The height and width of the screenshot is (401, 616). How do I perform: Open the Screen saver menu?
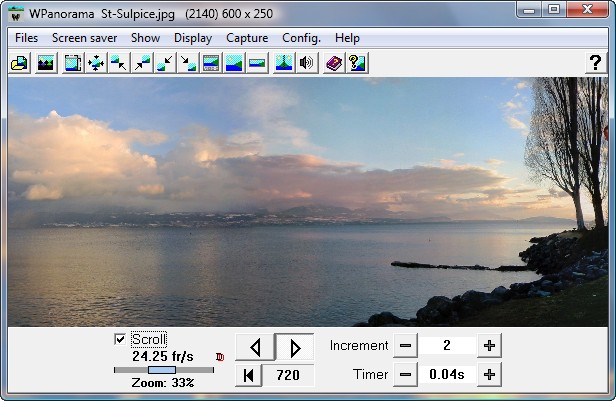pos(84,38)
